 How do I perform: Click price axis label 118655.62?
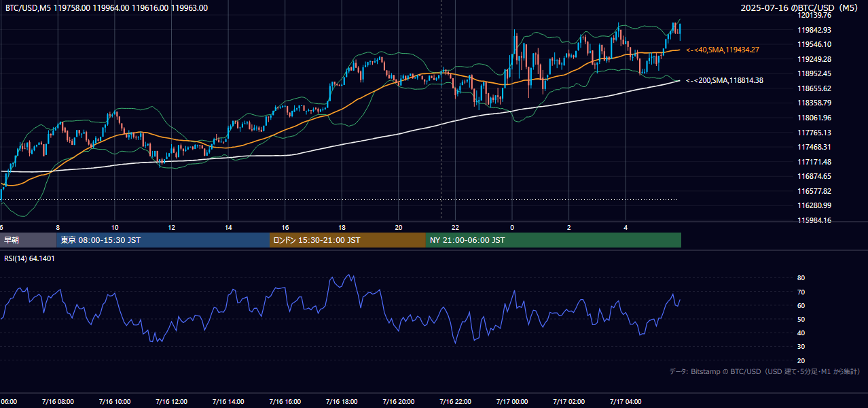click(x=814, y=88)
